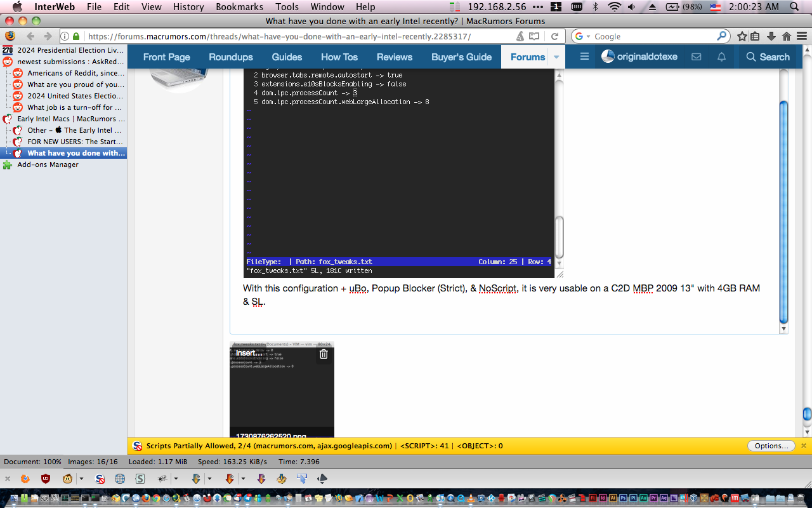Click the cardboard box download icon
Viewport: 812px width, 508px height.
click(x=281, y=478)
